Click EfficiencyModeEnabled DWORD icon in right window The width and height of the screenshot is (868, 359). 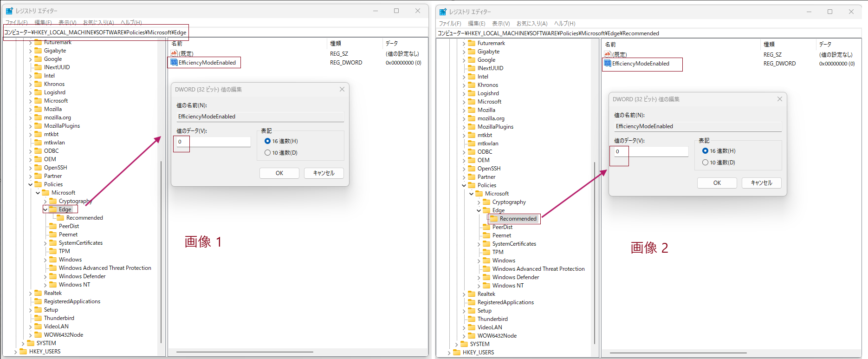point(608,63)
